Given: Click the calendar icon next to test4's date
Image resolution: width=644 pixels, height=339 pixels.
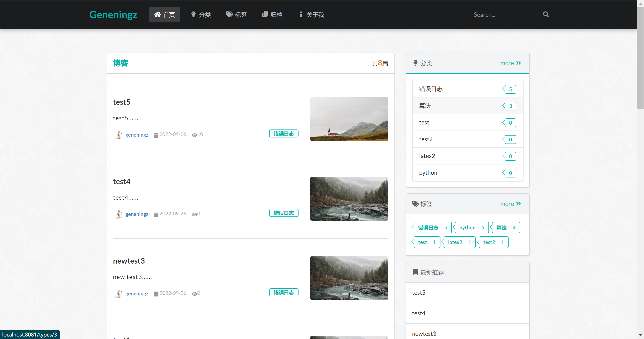Looking at the screenshot, I should tap(156, 214).
